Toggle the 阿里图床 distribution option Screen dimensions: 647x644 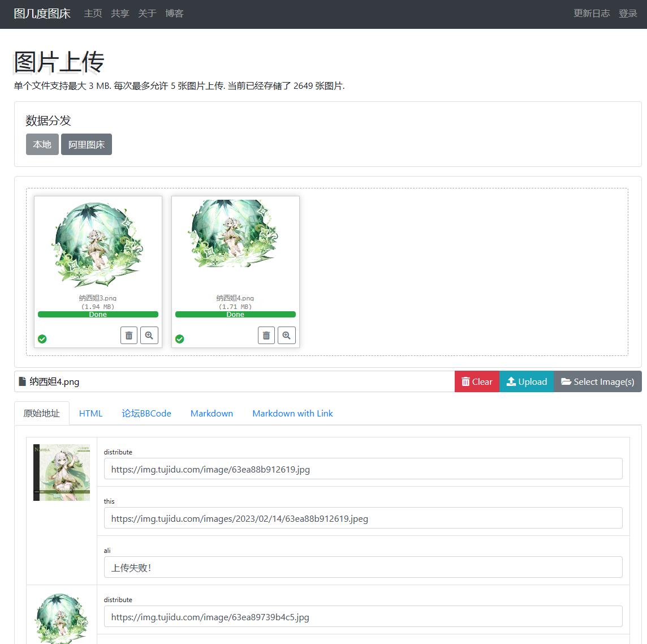pyautogui.click(x=86, y=144)
